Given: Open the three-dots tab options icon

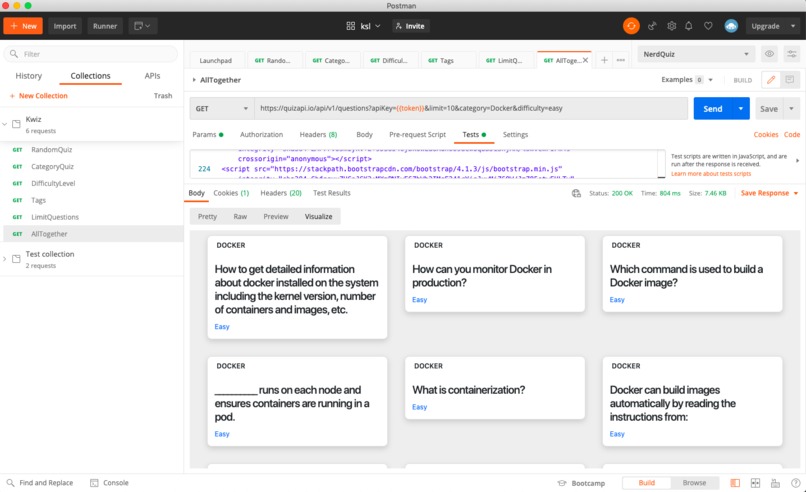Looking at the screenshot, I should pos(620,60).
